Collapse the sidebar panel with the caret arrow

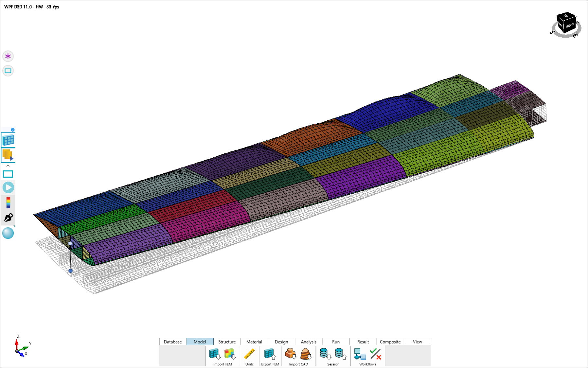8,166
